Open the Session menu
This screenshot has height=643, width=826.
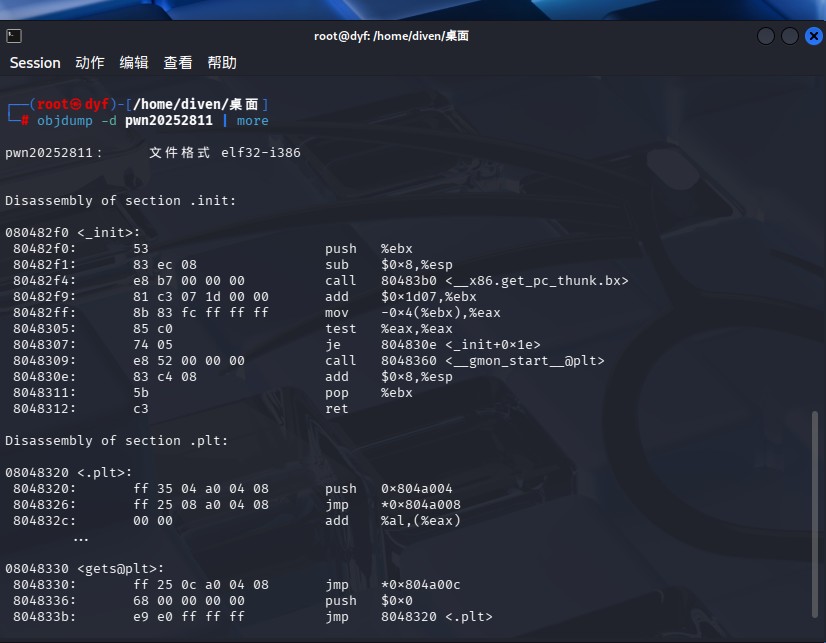(35, 63)
